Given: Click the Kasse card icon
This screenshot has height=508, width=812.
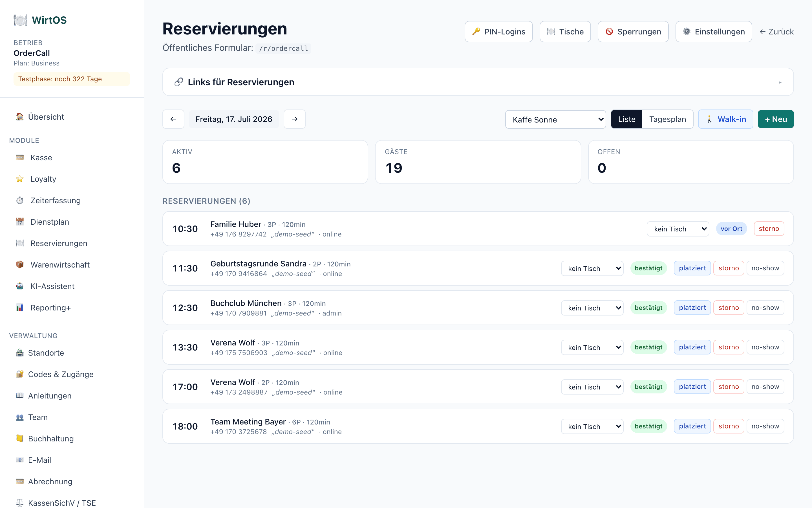Looking at the screenshot, I should (x=20, y=157).
